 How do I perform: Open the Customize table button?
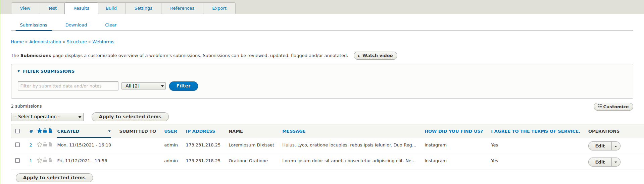(x=613, y=107)
